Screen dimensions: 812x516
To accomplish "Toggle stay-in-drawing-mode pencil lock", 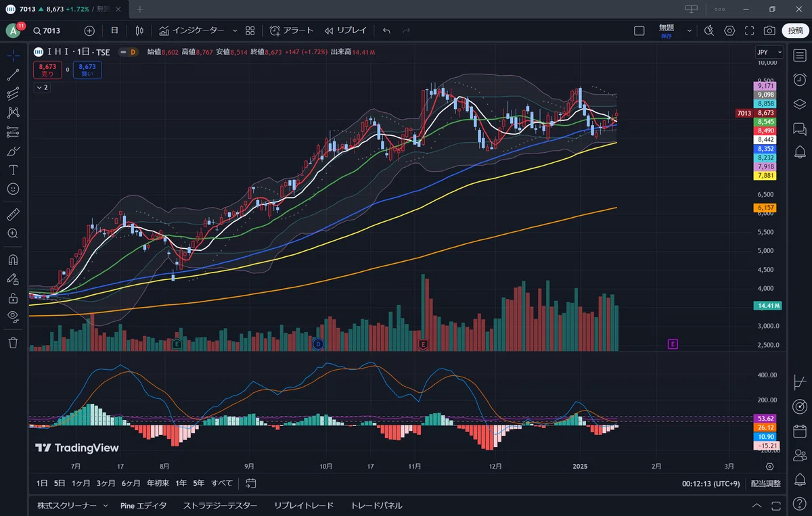I will tap(13, 278).
